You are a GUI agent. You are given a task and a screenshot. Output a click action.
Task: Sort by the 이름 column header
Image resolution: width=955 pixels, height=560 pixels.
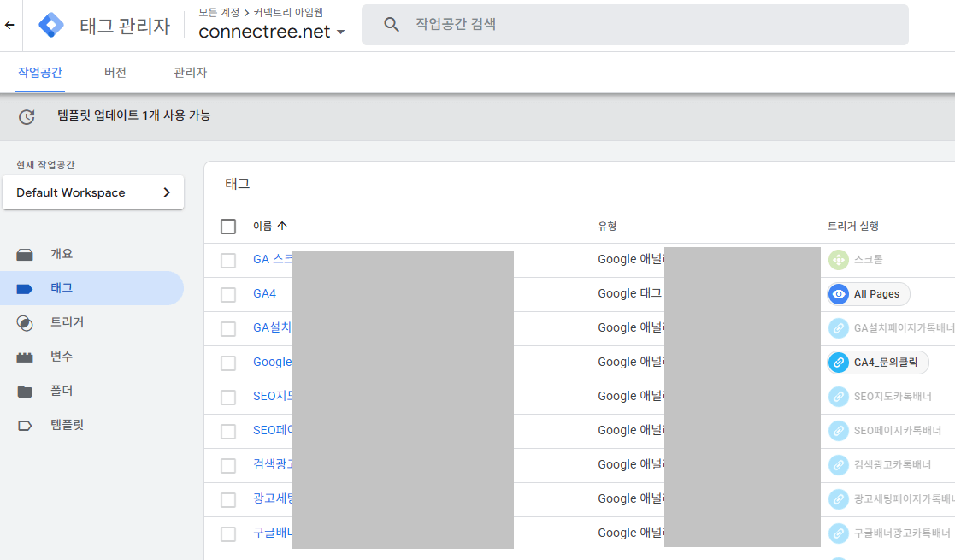click(262, 226)
